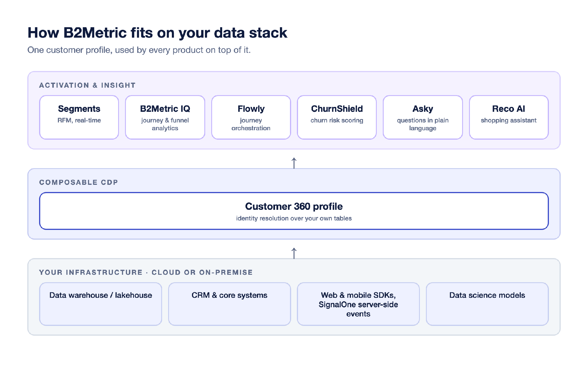This screenshot has width=588, height=365.
Task: Click the Flowly journey orchestration card
Action: (x=251, y=117)
